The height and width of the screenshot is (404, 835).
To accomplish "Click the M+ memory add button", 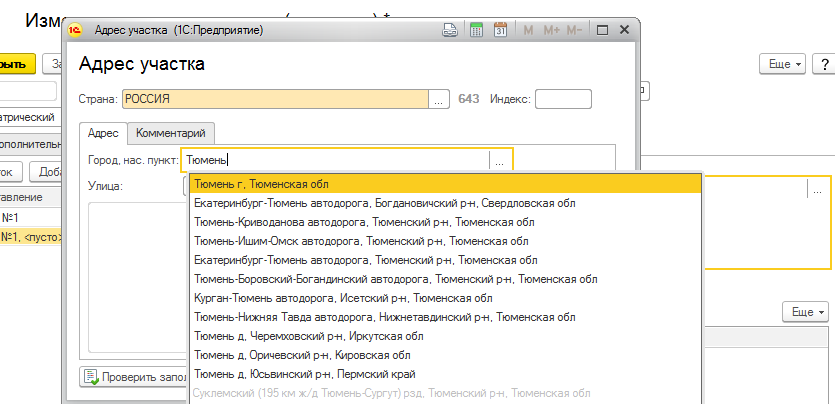I will click(551, 31).
